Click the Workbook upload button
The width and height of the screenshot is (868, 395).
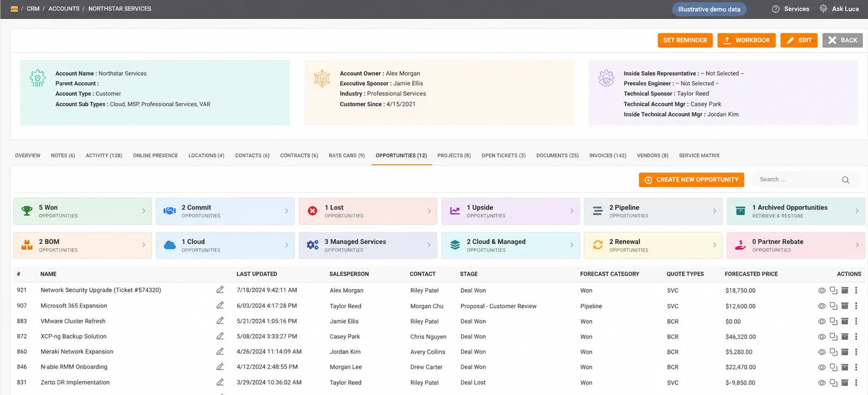[746, 40]
